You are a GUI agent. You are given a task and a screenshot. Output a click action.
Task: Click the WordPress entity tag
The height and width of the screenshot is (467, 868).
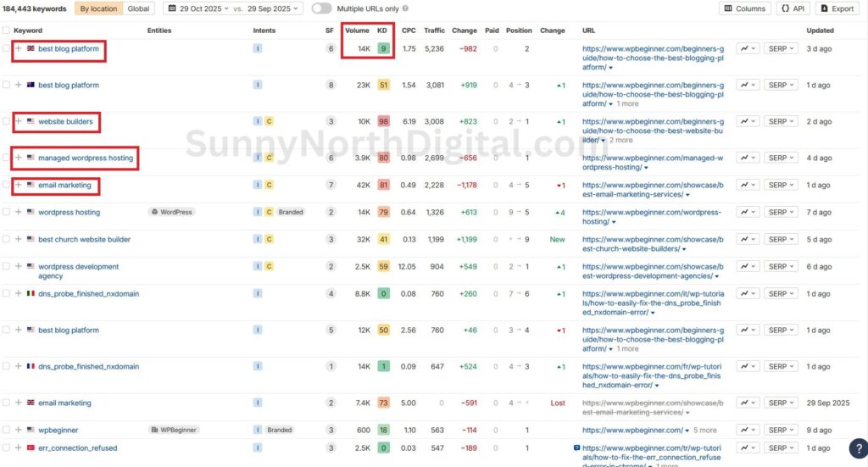(x=171, y=212)
